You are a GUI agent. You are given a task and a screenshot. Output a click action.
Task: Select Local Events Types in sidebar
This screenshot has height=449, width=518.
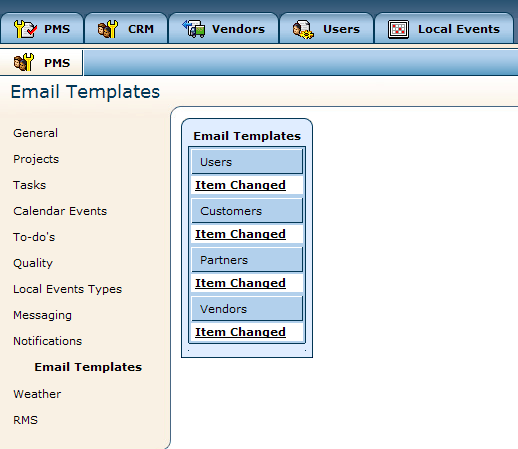[x=67, y=289]
